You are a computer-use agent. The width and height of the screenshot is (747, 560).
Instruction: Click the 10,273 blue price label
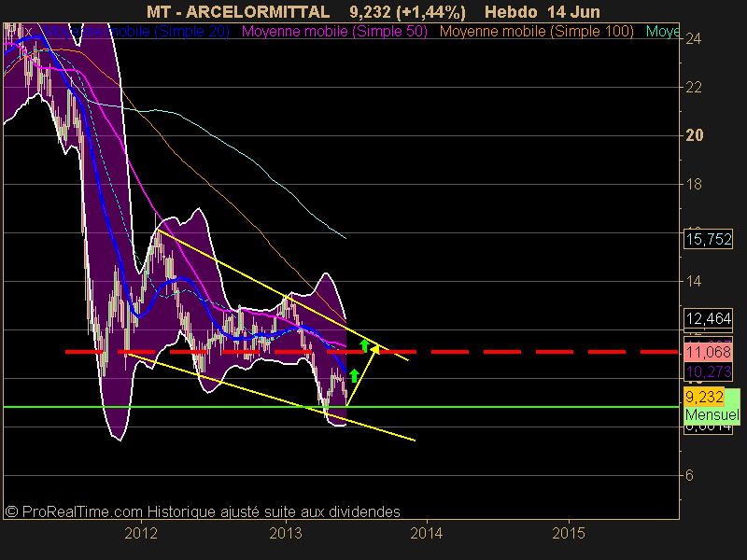point(709,371)
